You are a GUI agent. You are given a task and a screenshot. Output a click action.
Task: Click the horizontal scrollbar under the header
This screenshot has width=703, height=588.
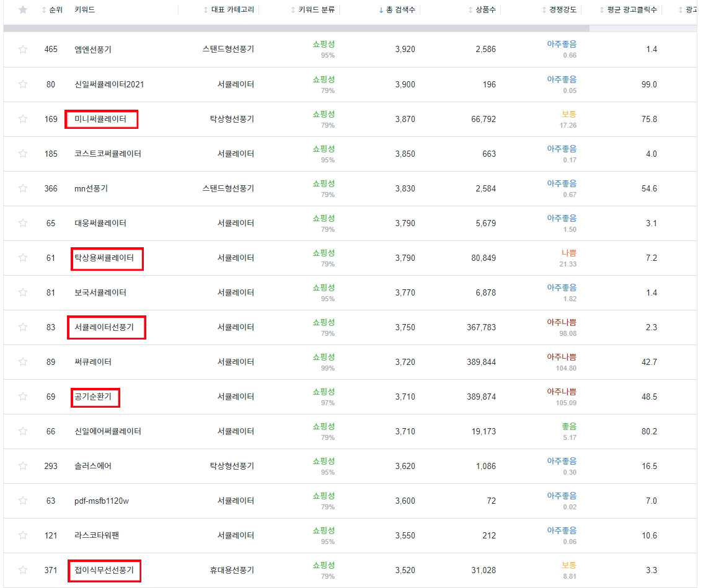296,29
